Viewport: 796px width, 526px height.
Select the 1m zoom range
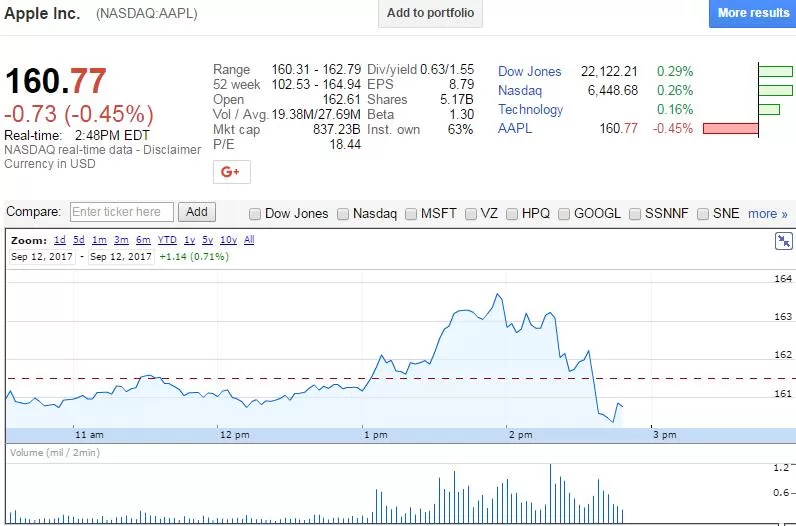99,240
